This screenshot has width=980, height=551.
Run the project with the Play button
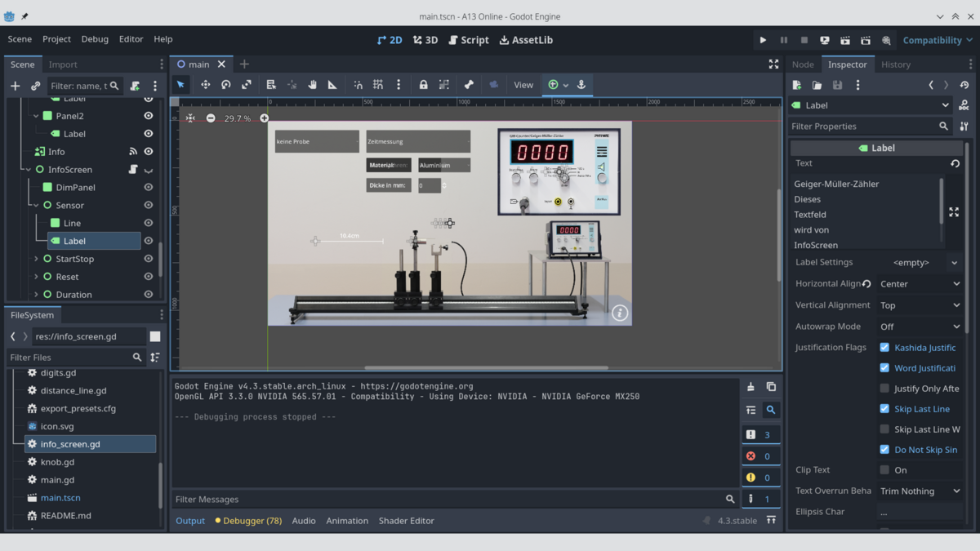[763, 40]
